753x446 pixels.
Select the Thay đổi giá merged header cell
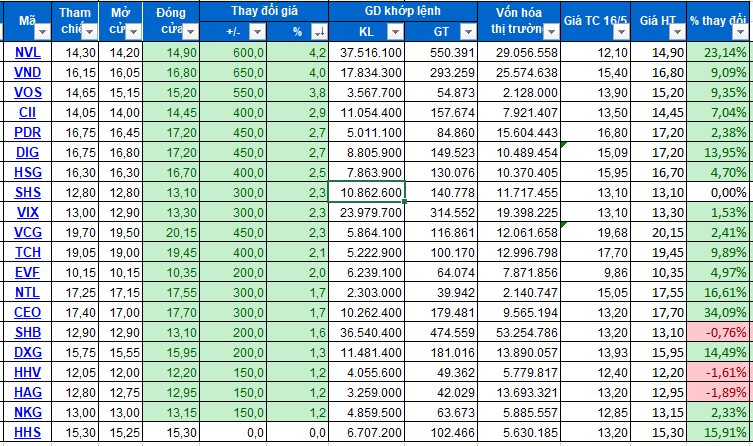pos(264,11)
